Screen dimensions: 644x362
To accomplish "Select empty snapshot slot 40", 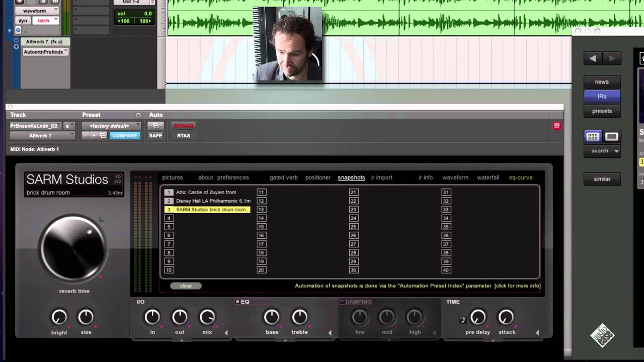I will coord(446,270).
